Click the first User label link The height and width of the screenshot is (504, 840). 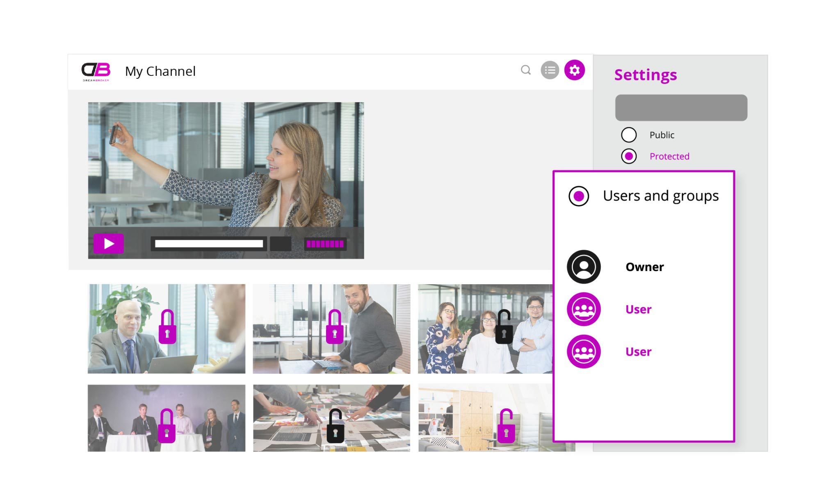pos(638,308)
